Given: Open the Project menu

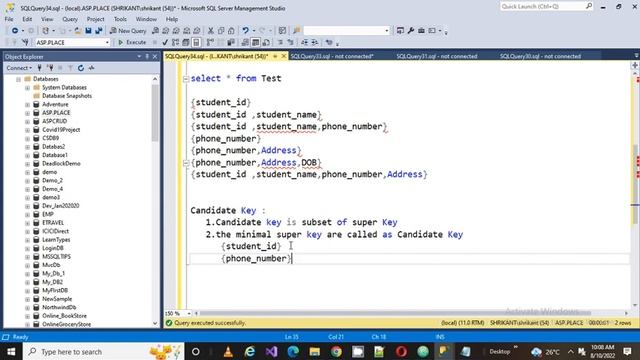Looking at the screenshot, I should click(x=96, y=19).
